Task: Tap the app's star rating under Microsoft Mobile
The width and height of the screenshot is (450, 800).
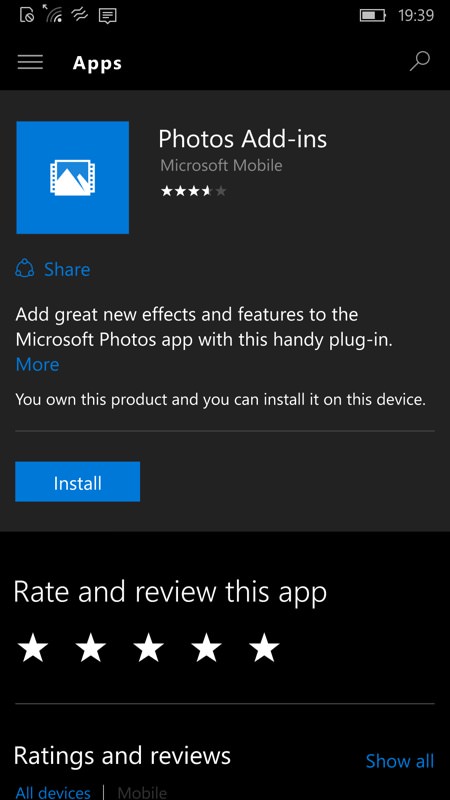Action: 193,191
